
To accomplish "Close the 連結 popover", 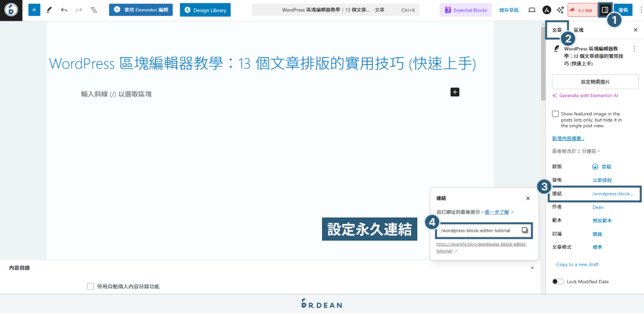I will 528,198.
